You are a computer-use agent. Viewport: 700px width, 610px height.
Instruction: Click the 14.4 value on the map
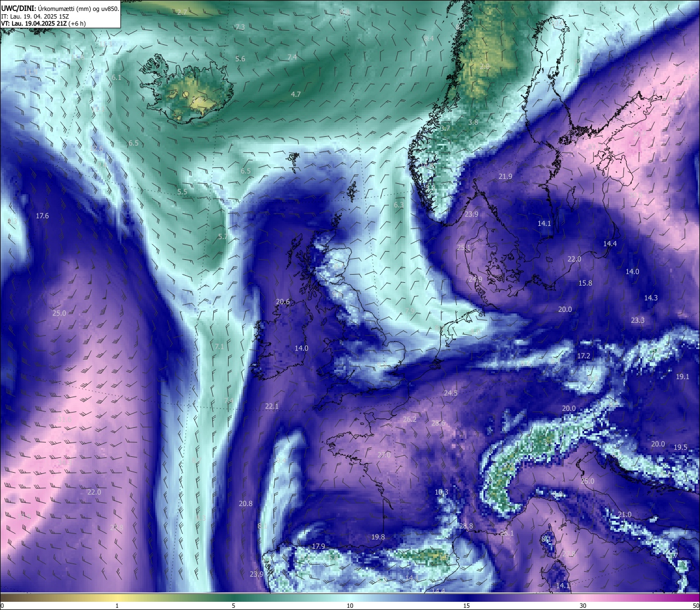[x=610, y=244]
